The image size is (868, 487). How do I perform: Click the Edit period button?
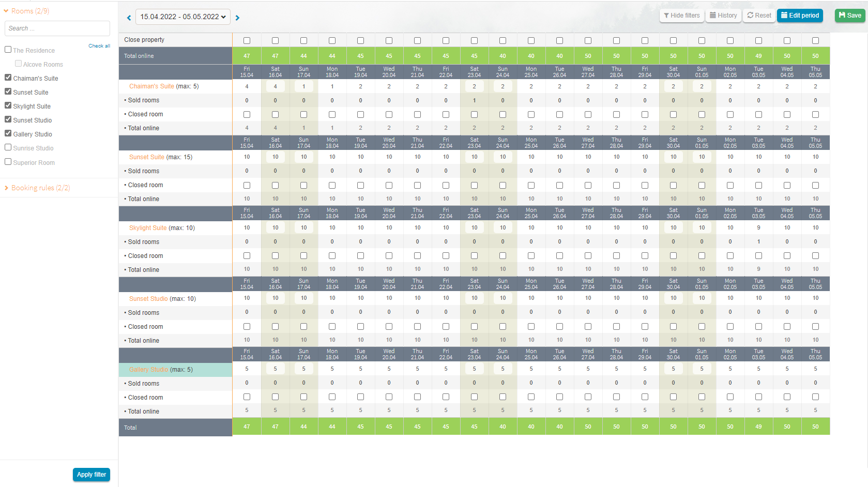click(800, 16)
